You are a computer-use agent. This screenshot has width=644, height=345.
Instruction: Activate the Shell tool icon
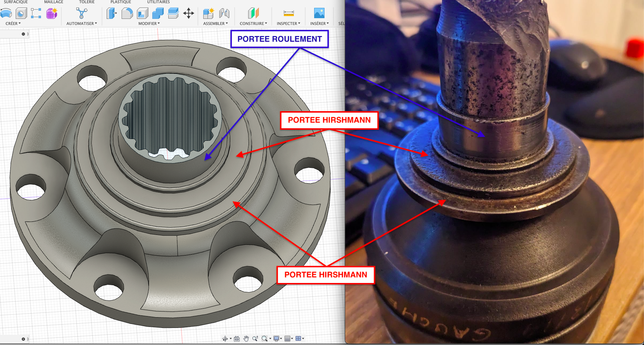click(143, 14)
